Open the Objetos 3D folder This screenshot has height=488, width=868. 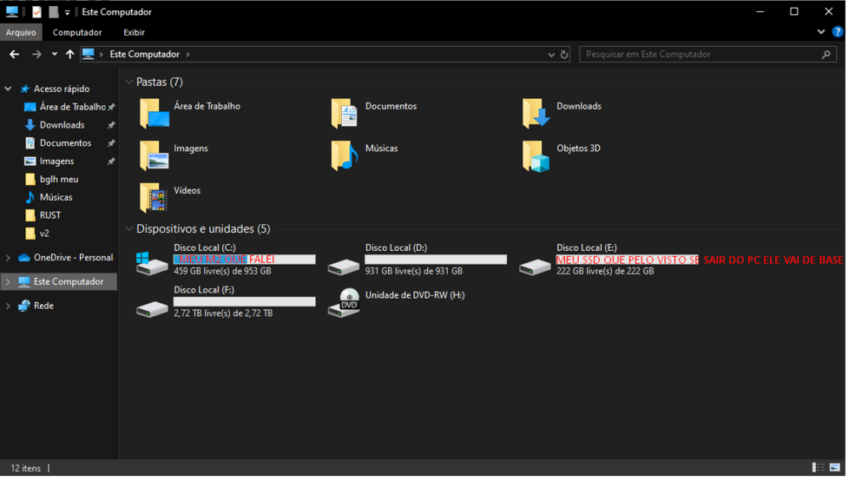536,155
